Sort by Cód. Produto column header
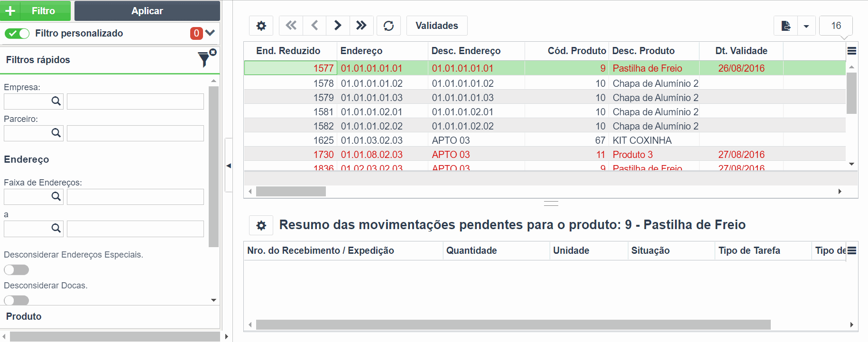The height and width of the screenshot is (342, 868). point(567,51)
